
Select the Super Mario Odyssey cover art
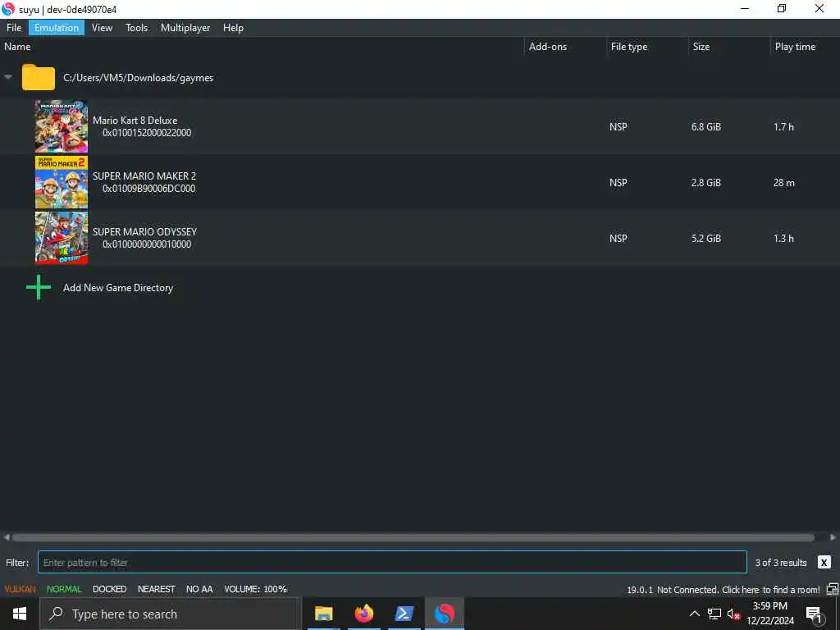click(x=62, y=239)
